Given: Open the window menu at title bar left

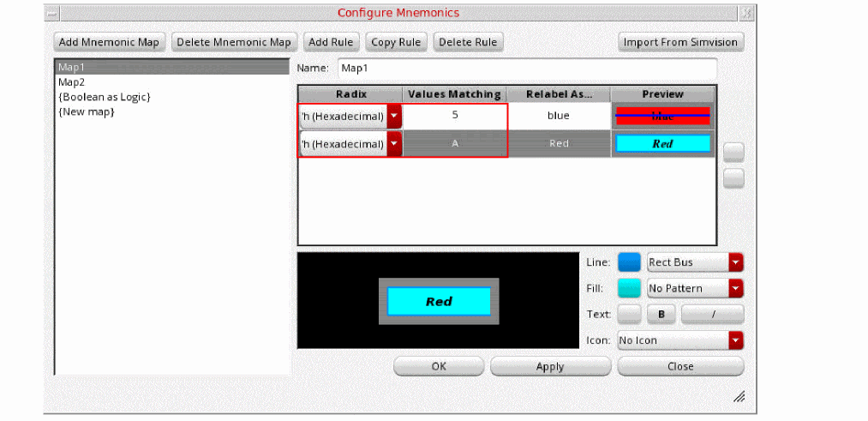Looking at the screenshot, I should 52,13.
